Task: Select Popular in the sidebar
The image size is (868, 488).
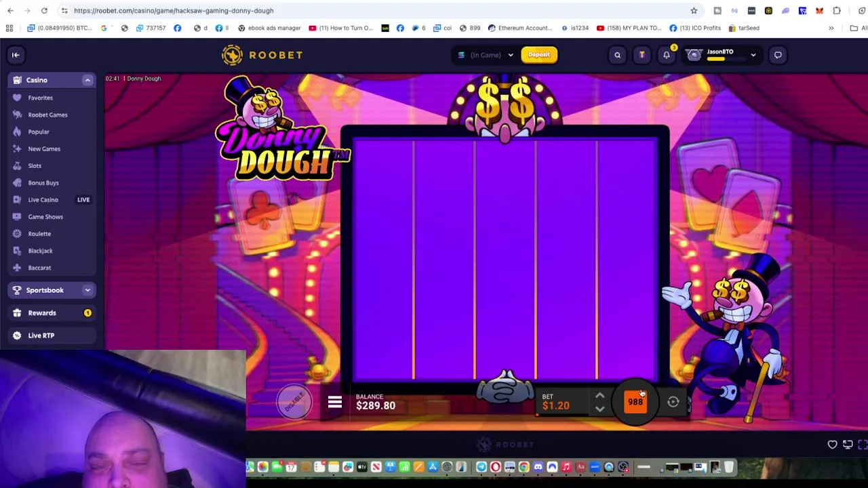Action: click(39, 131)
